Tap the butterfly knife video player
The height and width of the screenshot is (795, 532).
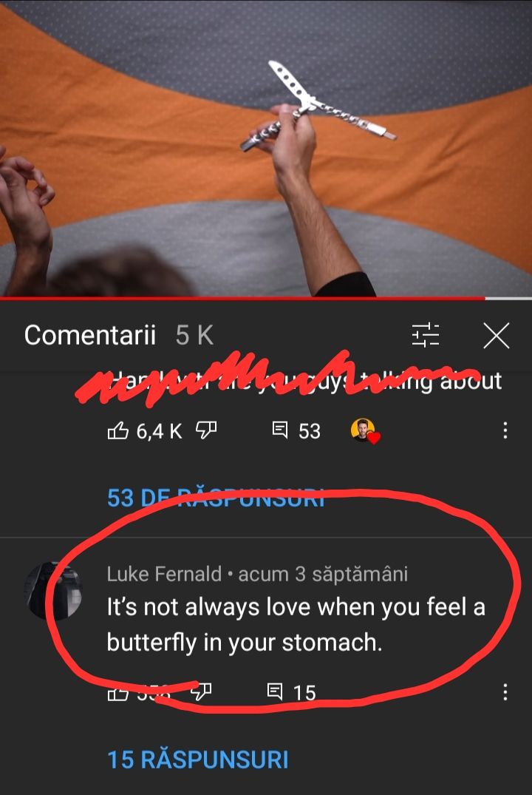click(266, 148)
